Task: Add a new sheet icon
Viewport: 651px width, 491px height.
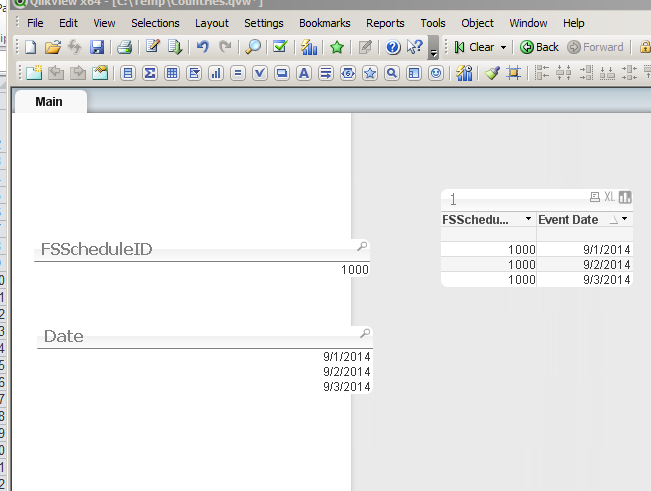Action: tap(34, 73)
